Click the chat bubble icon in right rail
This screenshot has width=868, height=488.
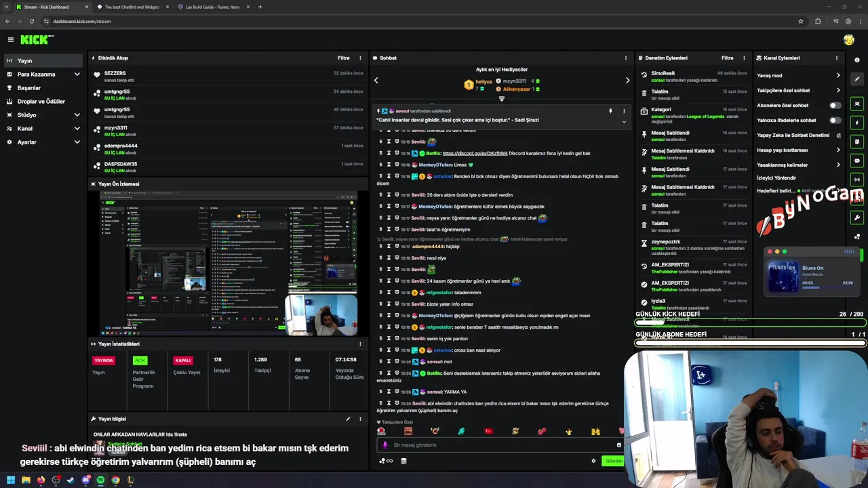[857, 161]
